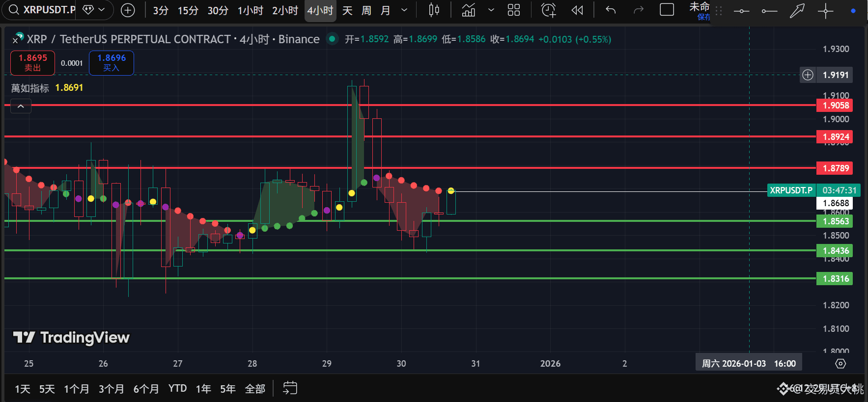Screen dimensions: 868x402
Task: Undo the last chart action
Action: coord(611,10)
